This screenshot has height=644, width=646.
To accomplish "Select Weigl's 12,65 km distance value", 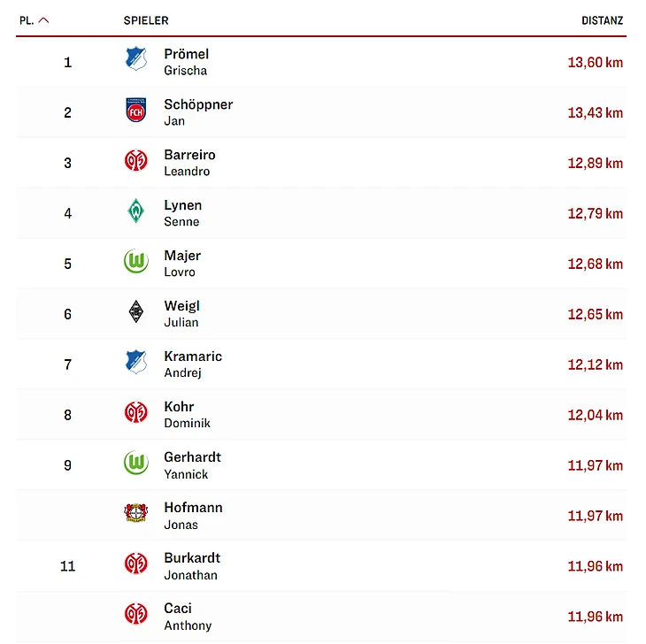I will tap(595, 314).
